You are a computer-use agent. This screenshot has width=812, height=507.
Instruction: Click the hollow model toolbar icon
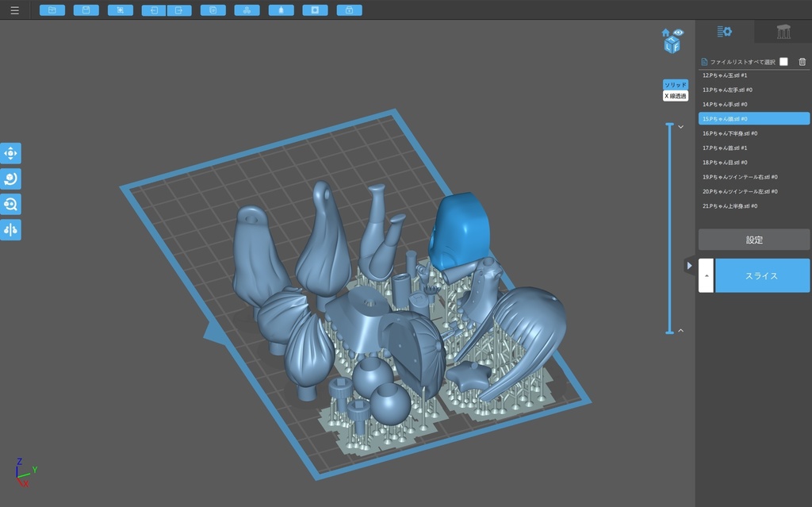point(282,10)
